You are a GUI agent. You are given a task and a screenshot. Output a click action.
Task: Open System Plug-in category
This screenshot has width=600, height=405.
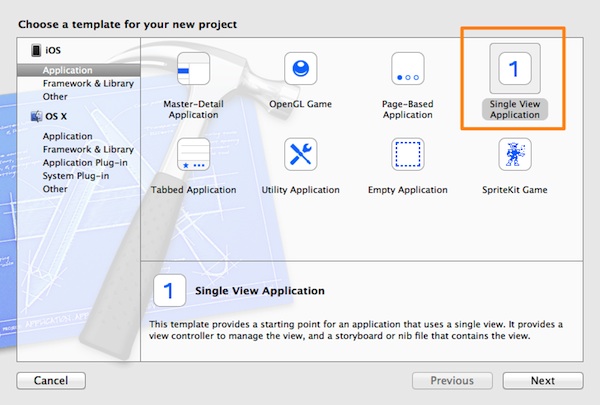(x=78, y=175)
